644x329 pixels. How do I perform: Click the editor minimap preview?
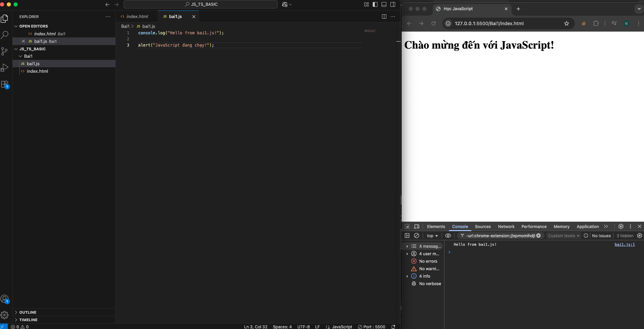pos(370,31)
